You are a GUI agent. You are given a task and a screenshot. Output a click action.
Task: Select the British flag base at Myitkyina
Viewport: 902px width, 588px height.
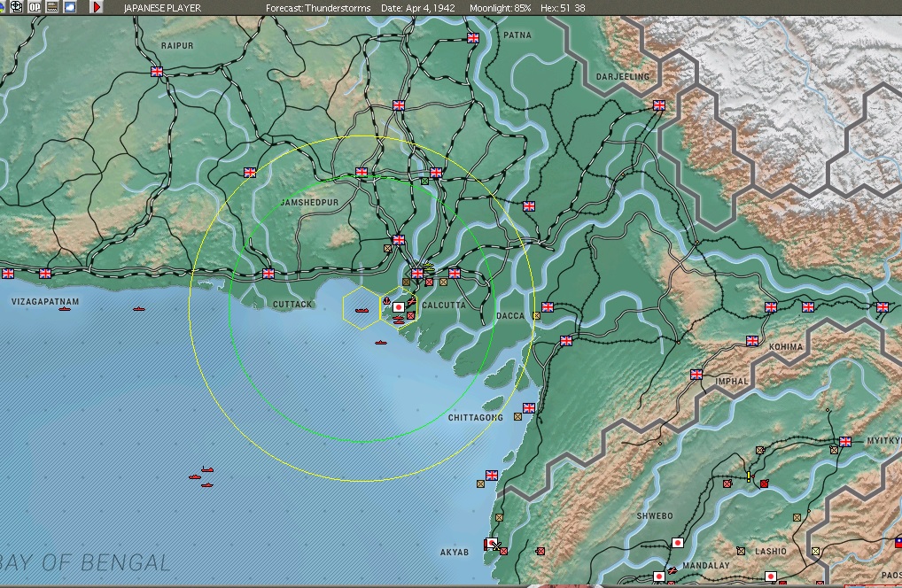click(x=845, y=441)
